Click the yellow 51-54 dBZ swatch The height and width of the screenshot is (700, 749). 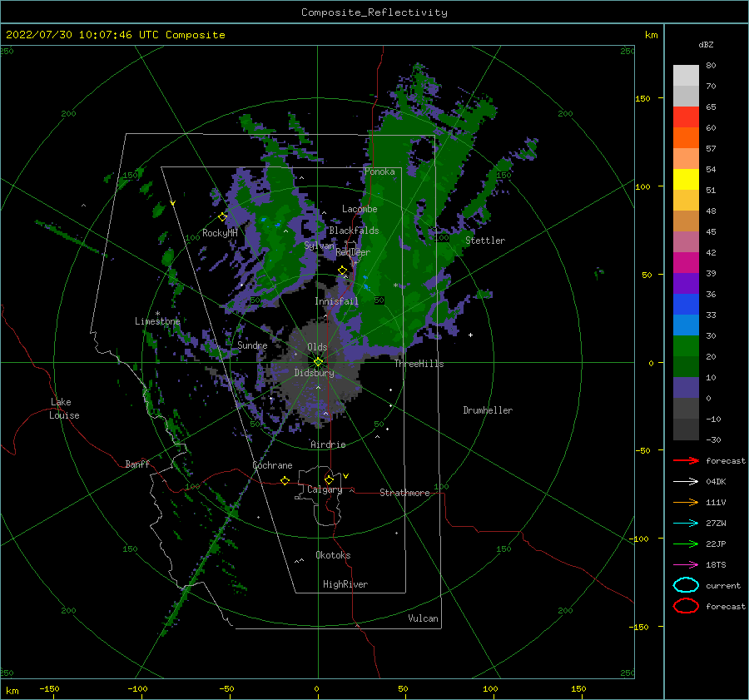pos(686,179)
